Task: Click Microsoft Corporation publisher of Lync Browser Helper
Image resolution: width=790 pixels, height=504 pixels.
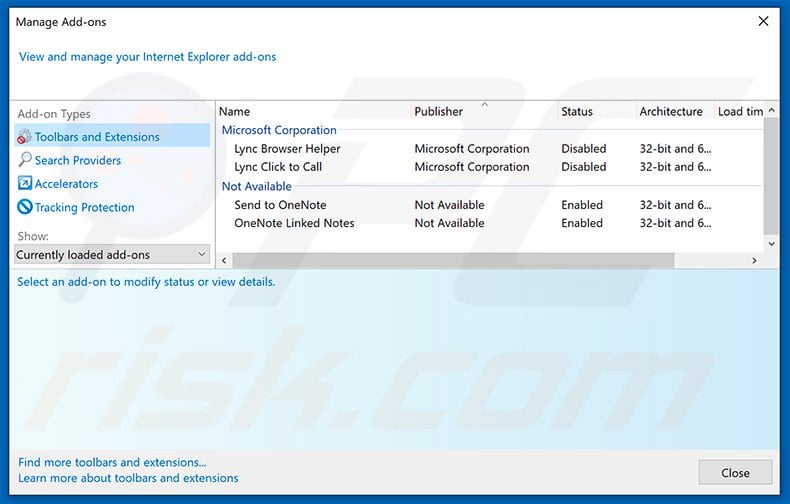Action: 472,149
